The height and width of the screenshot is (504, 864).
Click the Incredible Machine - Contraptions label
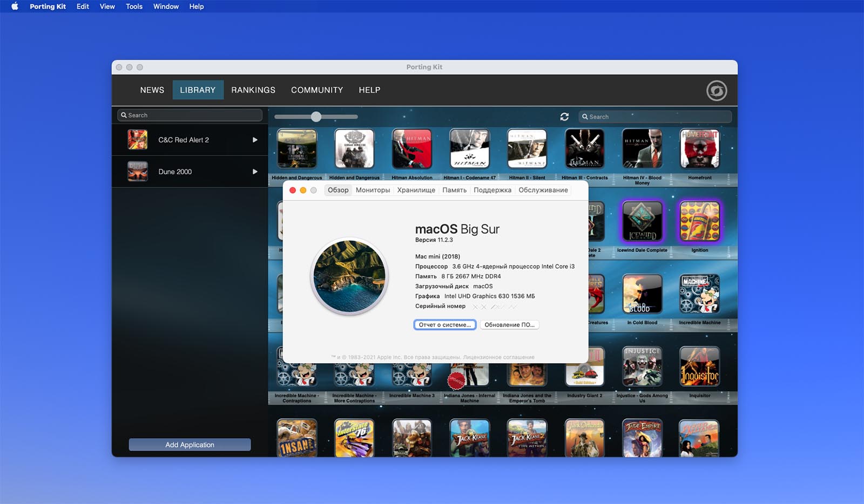tap(297, 398)
